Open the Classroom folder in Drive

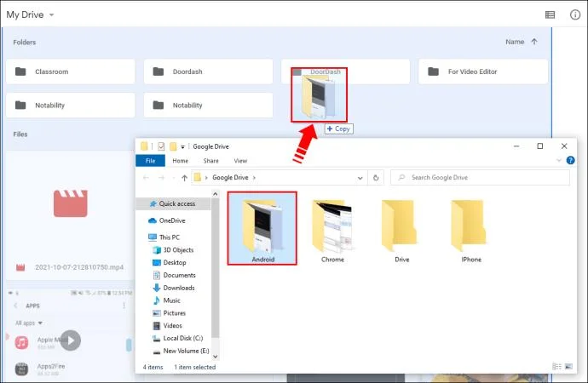pos(71,71)
